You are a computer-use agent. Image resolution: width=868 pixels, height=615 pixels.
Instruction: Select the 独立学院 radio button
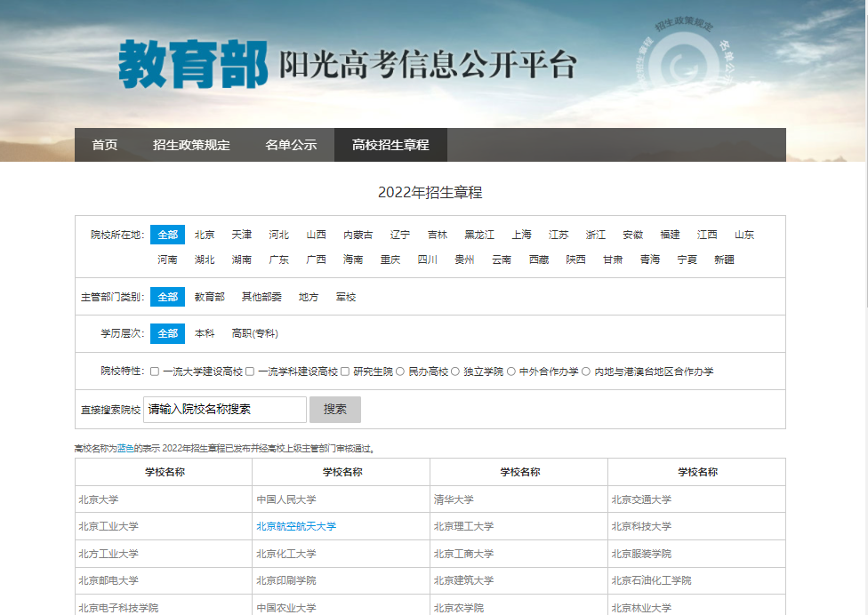point(455,371)
